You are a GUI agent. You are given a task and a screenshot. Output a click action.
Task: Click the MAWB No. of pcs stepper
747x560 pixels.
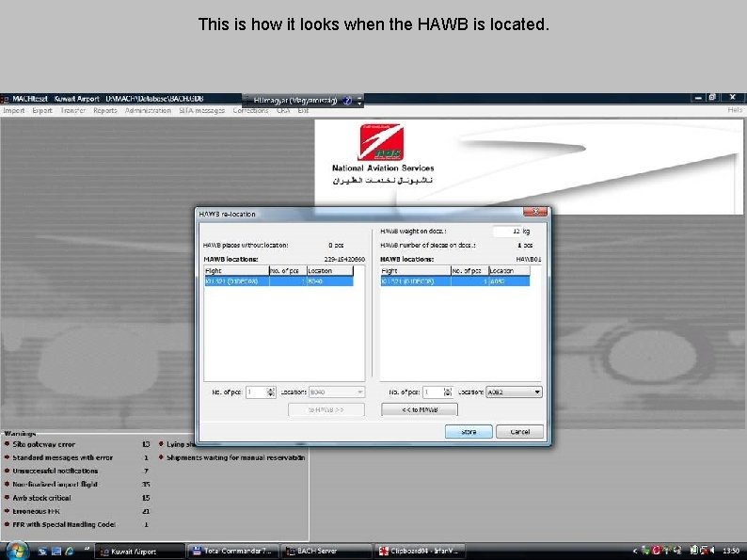[x=271, y=392]
